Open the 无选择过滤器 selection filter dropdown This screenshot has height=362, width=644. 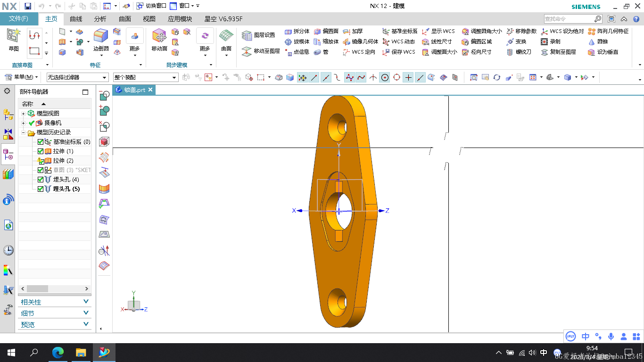77,77
